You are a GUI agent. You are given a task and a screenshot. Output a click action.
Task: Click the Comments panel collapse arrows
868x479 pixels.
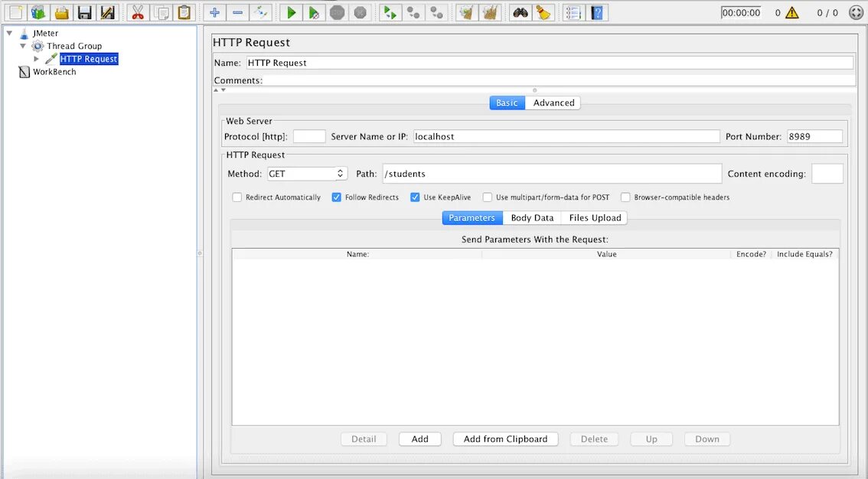click(219, 90)
